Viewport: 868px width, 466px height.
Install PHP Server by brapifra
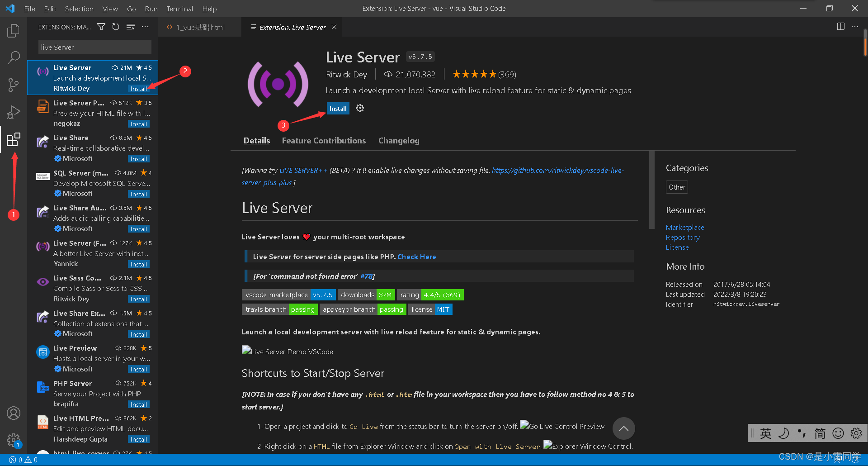coord(138,404)
